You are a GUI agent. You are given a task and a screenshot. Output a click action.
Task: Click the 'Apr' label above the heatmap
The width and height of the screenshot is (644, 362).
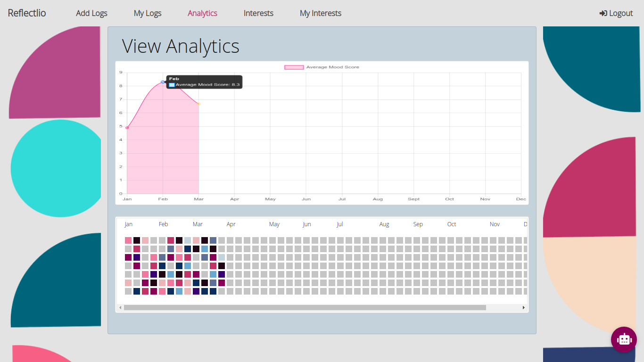point(231,224)
